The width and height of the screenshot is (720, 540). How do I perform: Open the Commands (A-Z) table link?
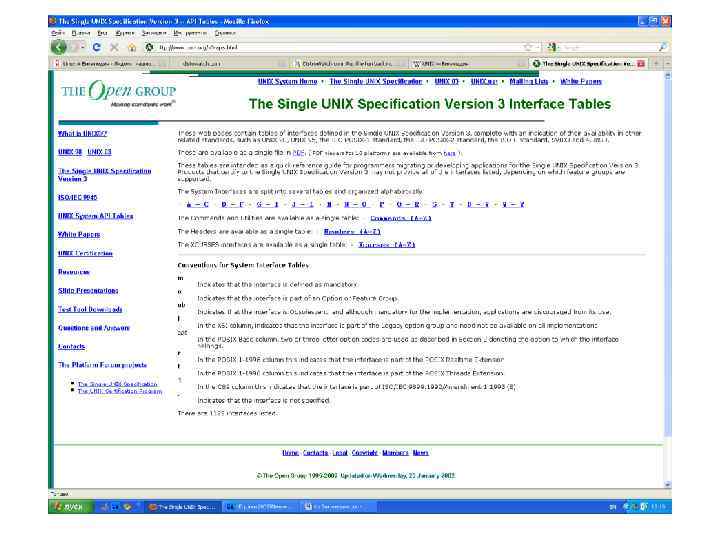(x=401, y=218)
